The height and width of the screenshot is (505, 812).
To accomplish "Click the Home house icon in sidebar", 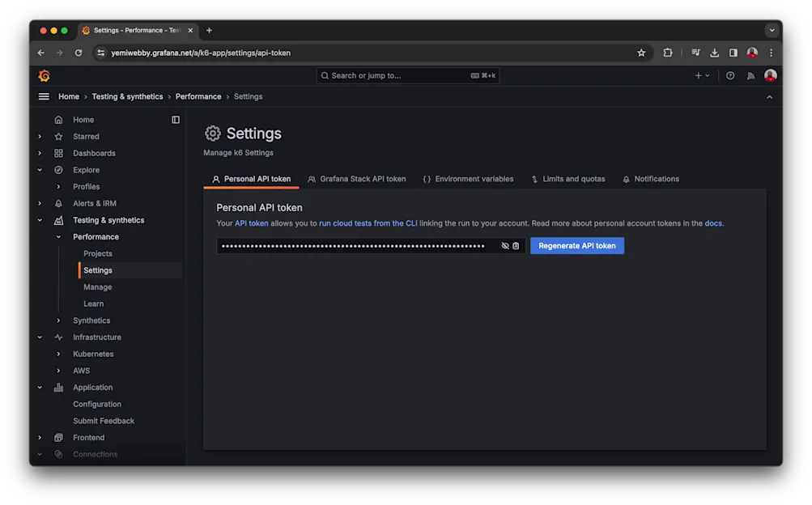I will (x=58, y=120).
